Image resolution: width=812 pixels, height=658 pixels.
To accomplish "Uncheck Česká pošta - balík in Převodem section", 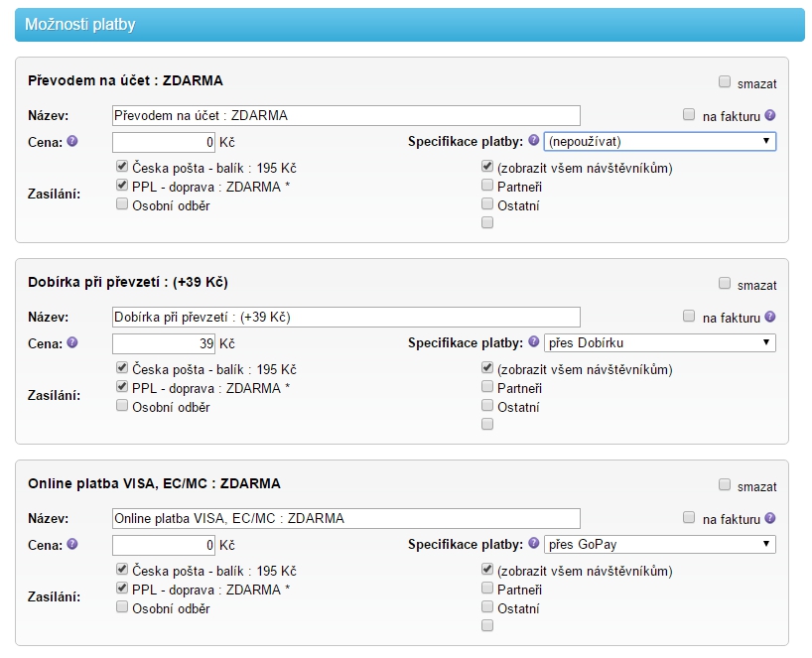I will 122,167.
